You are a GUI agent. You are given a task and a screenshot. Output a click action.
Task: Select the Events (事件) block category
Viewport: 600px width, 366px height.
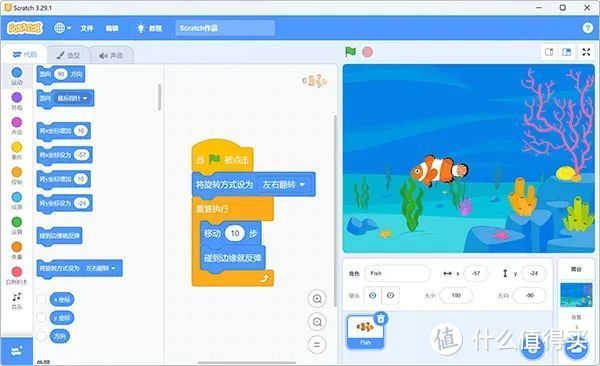click(16, 151)
